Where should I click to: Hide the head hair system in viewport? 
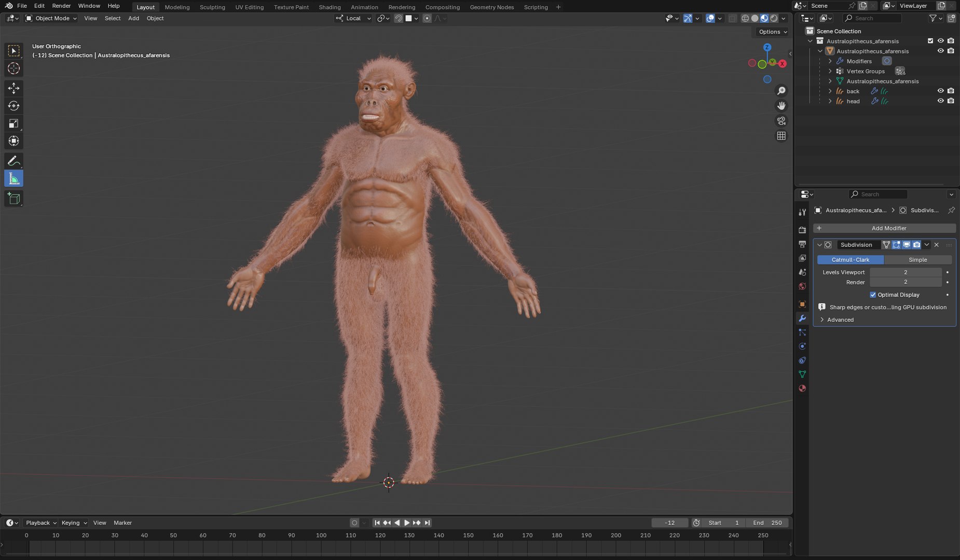pyautogui.click(x=940, y=101)
